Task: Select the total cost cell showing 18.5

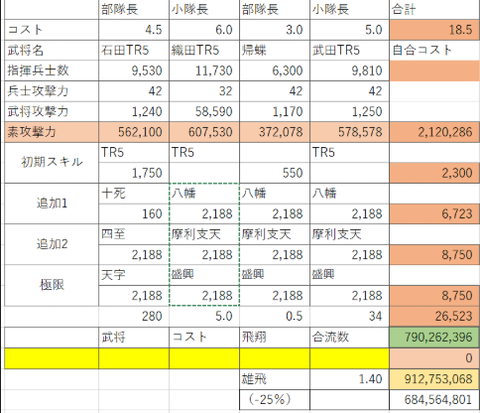Action: click(435, 30)
